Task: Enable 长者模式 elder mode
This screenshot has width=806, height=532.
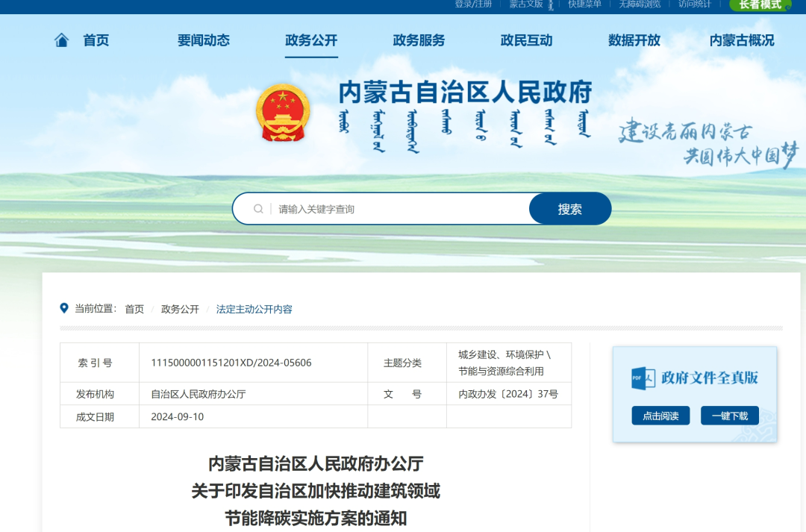Action: click(760, 5)
